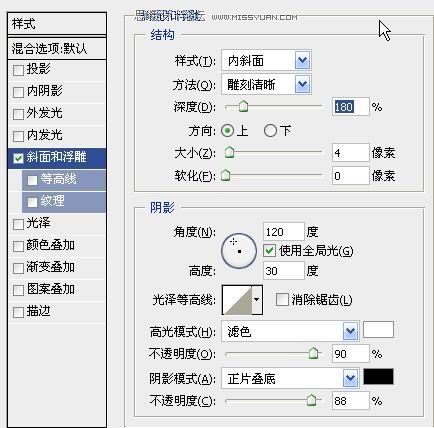This screenshot has height=428, width=434.
Task: Click the 深度 depth slider handle
Action: point(244,107)
